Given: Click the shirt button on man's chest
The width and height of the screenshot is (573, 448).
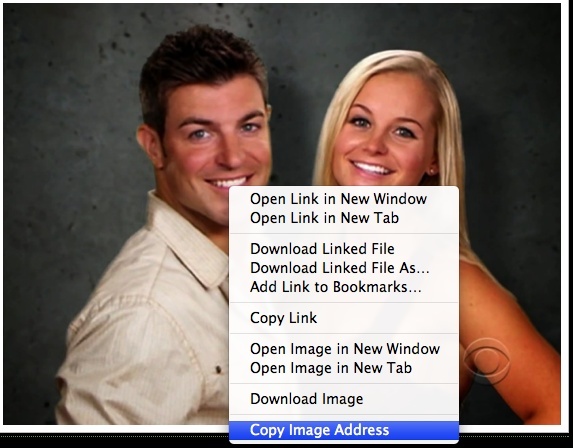Looking at the screenshot, I should tap(219, 369).
